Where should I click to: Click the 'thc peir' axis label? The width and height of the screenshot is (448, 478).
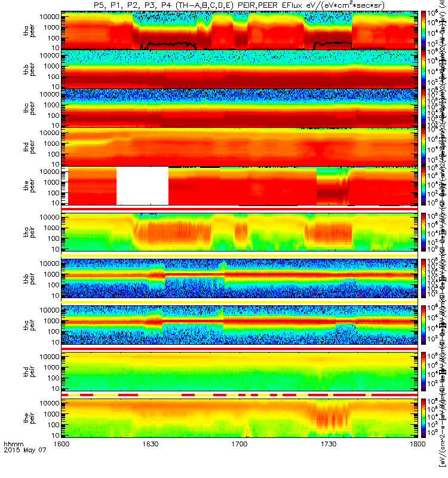[29, 325]
